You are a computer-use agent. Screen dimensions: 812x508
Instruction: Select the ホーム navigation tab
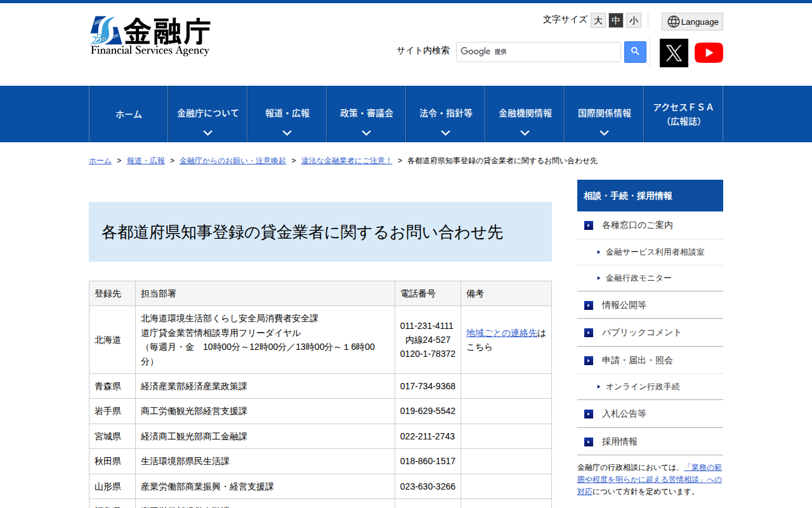[x=128, y=114]
